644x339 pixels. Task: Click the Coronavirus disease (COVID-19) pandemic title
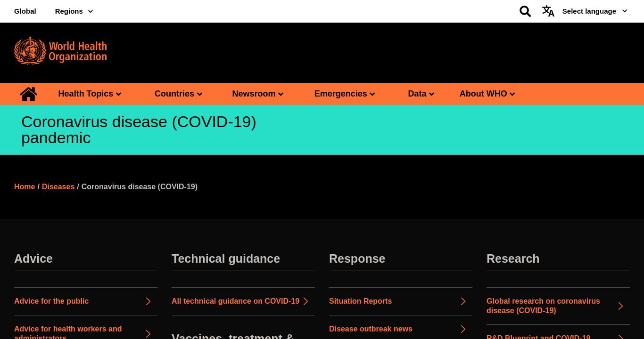point(139,130)
